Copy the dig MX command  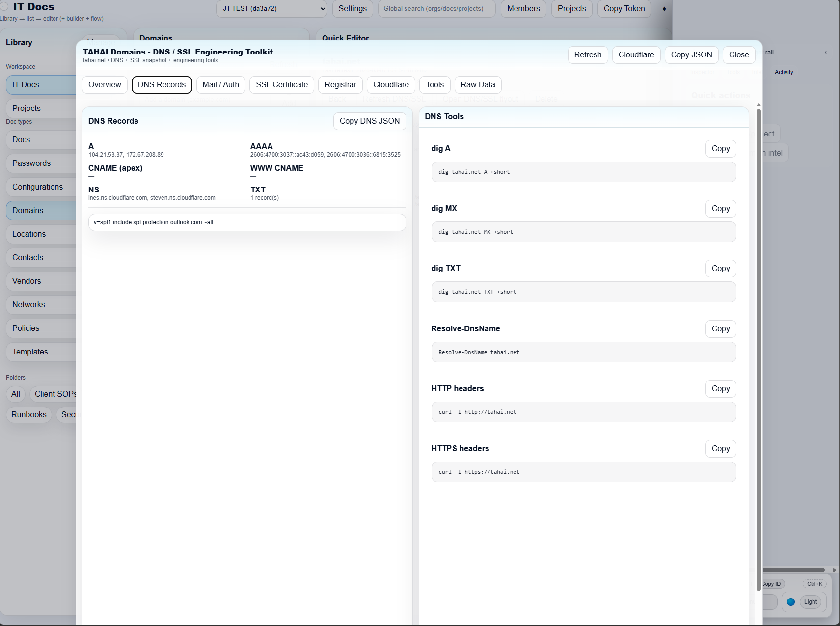tap(720, 208)
